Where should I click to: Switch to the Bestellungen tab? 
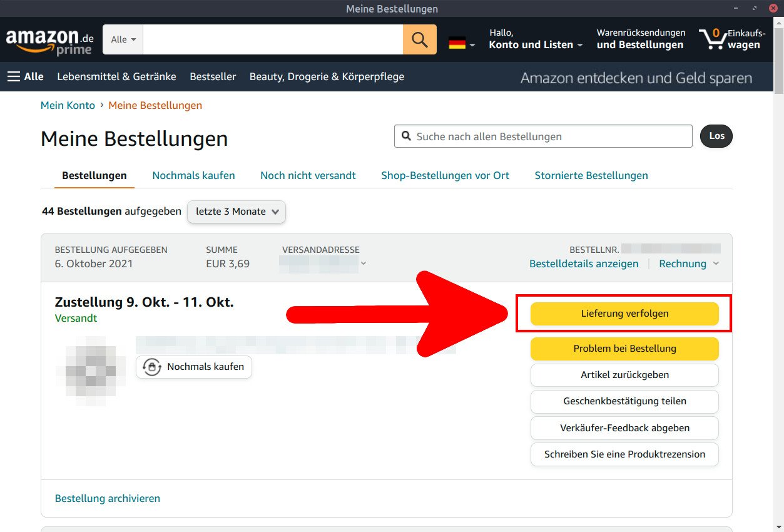[94, 175]
